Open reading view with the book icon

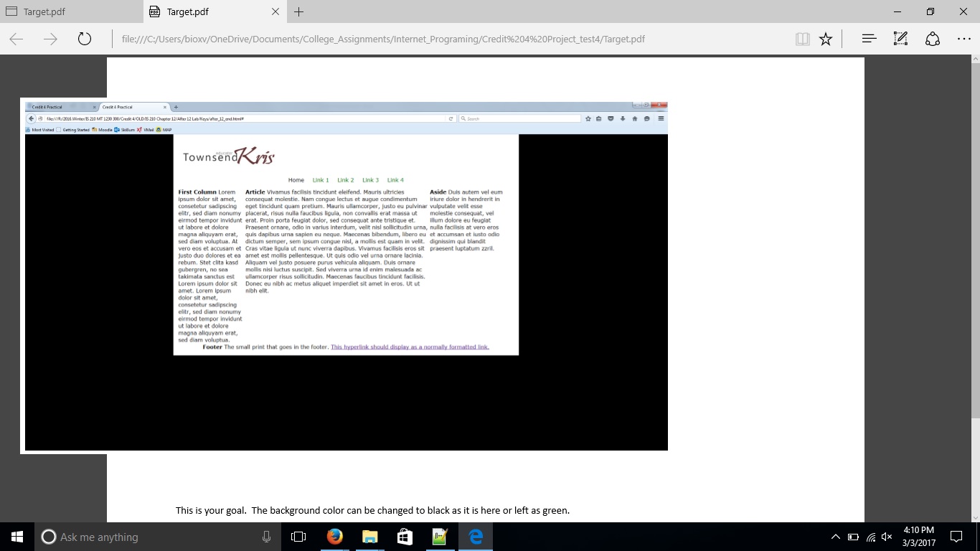coord(803,39)
